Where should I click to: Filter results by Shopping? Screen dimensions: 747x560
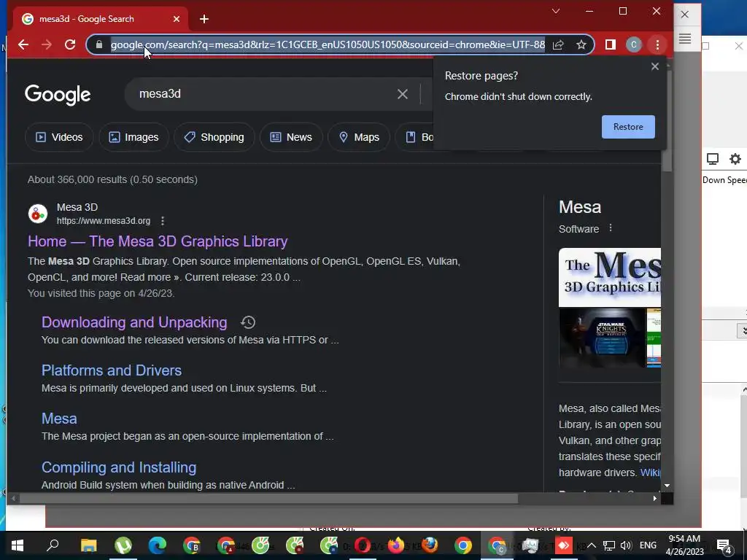(214, 137)
